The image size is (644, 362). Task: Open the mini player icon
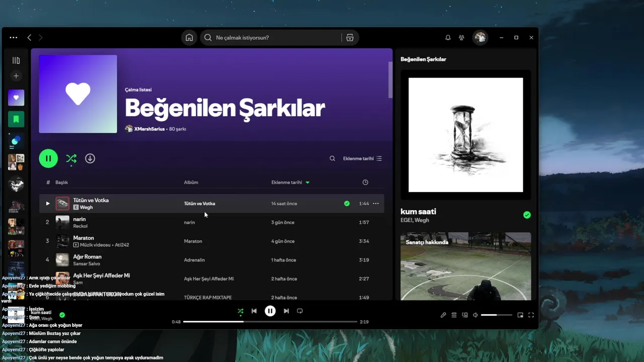pos(520,315)
